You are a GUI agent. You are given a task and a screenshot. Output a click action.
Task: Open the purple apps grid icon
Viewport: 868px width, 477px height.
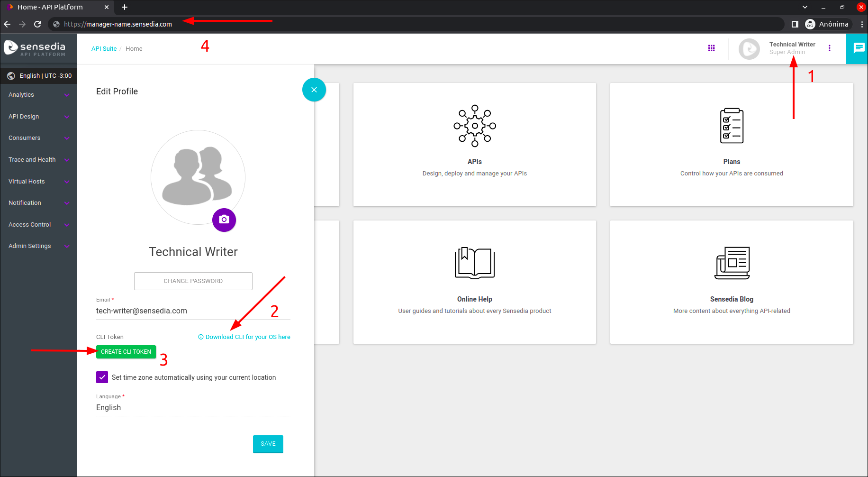click(711, 48)
